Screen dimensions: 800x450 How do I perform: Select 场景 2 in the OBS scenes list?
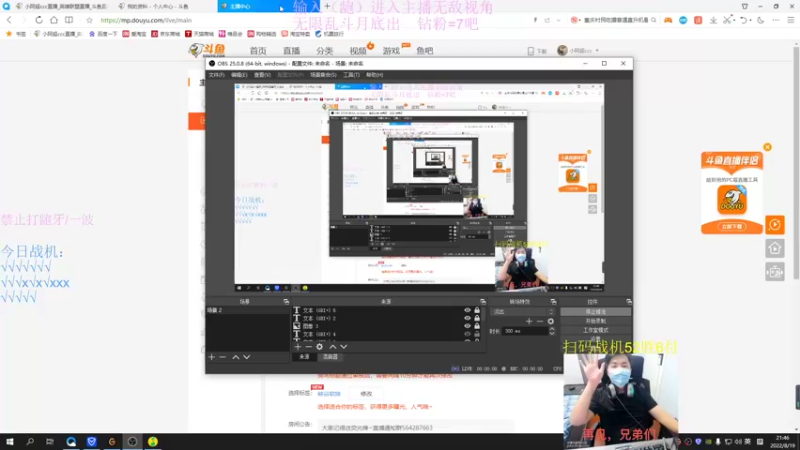pos(247,310)
